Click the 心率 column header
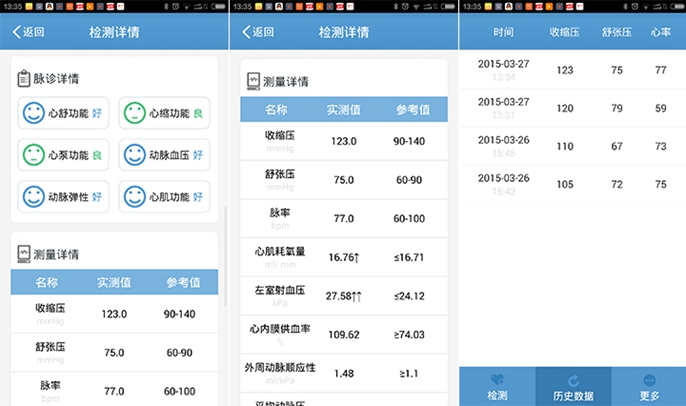 coord(660,33)
